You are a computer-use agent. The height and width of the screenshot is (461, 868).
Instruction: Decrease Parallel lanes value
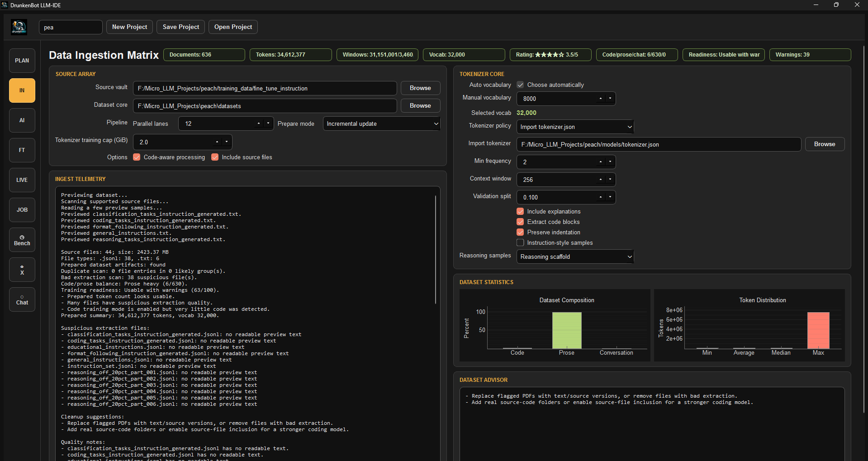[x=268, y=124]
